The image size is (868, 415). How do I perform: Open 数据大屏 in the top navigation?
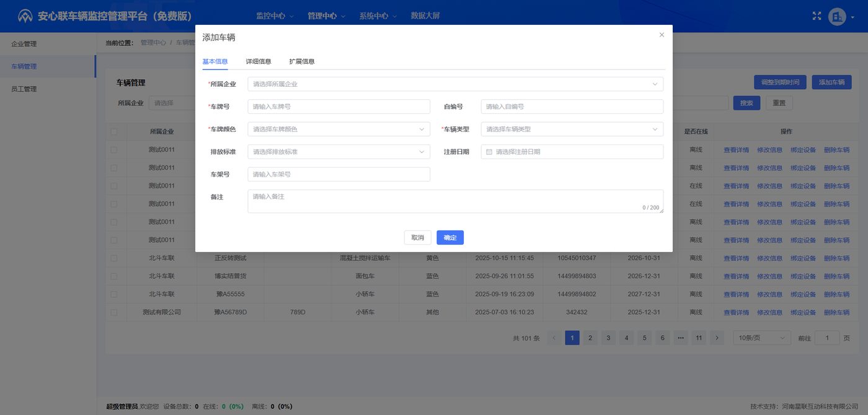[425, 16]
